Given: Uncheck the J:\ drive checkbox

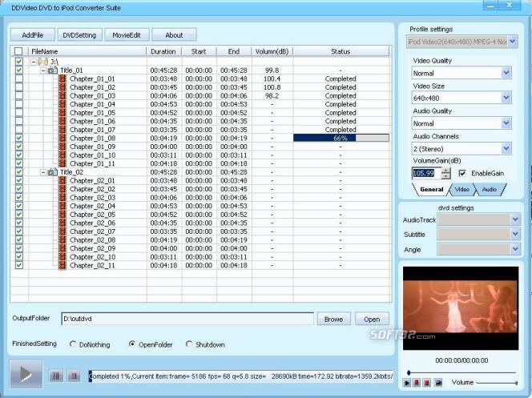Looking at the screenshot, I should (x=19, y=62).
